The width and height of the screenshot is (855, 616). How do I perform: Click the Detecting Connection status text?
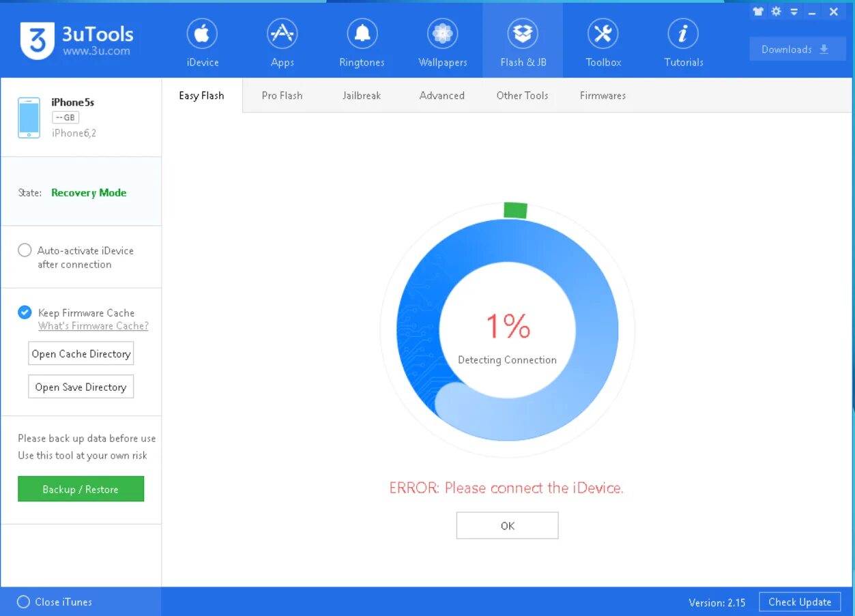(507, 360)
